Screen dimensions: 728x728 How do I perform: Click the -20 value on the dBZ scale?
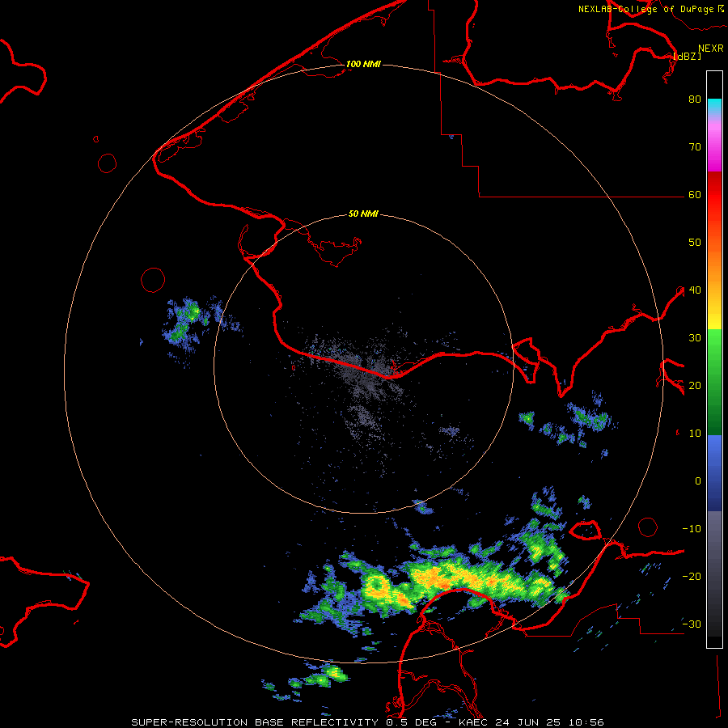click(692, 577)
